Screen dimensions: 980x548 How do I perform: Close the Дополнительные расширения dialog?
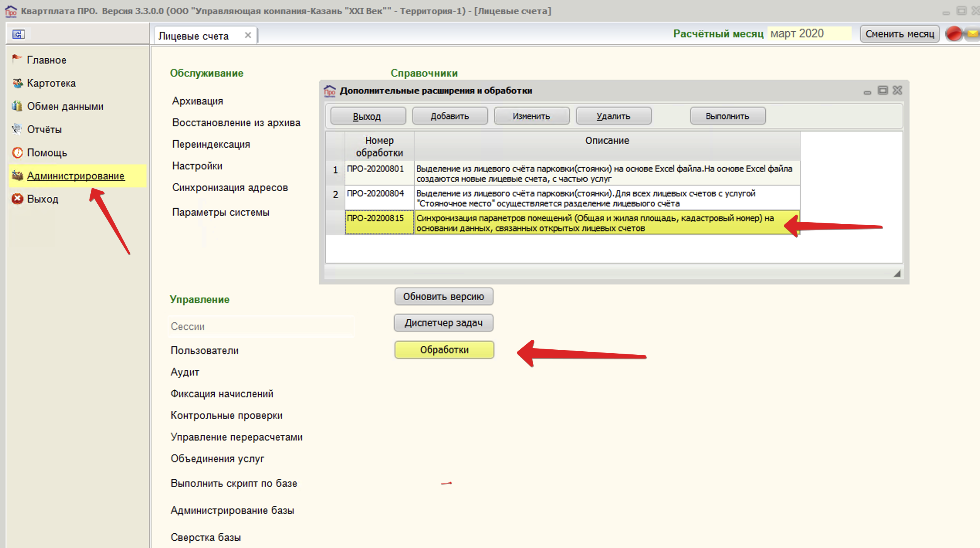pos(897,90)
